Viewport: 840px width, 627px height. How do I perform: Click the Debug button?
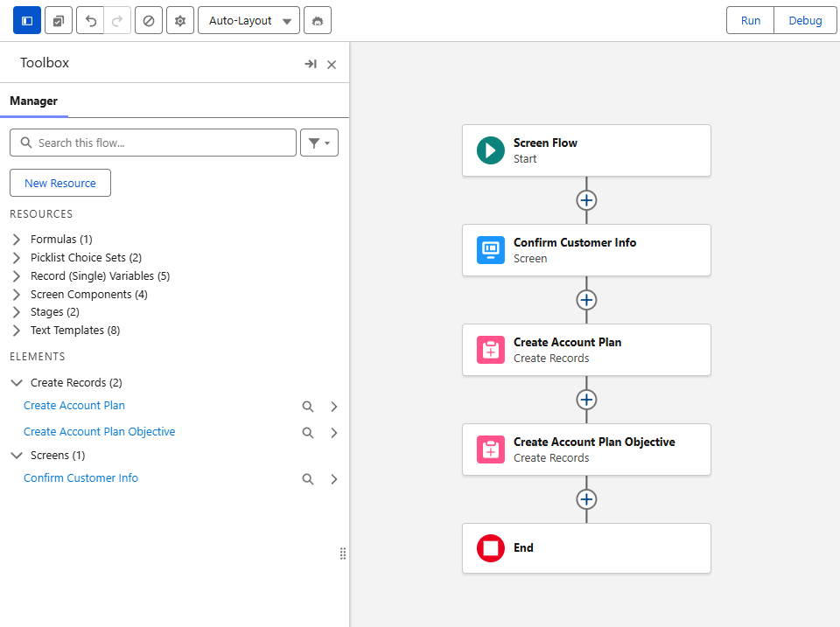click(x=805, y=20)
